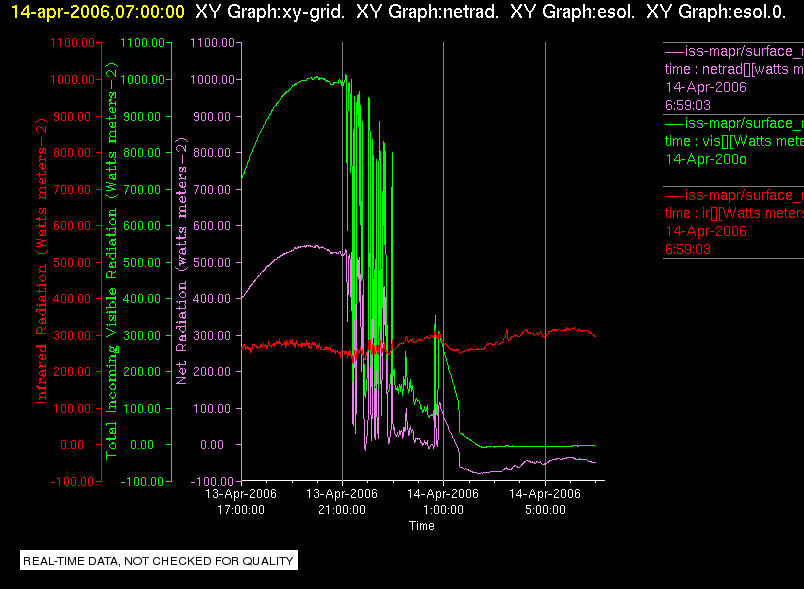
Task: Select the 'XY Graph:xy-grid.' title text
Action: 270,11
